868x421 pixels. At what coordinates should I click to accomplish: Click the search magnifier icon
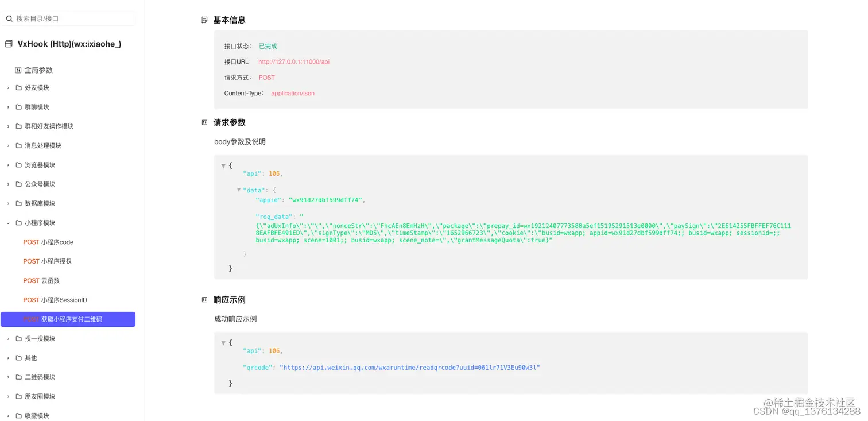pos(9,18)
